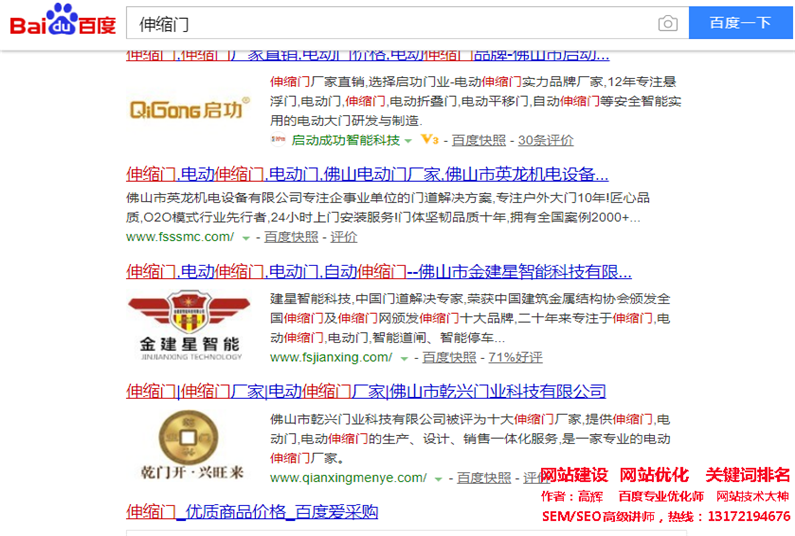
Task: Open the 30条评价 reviews link
Action: [x=546, y=140]
